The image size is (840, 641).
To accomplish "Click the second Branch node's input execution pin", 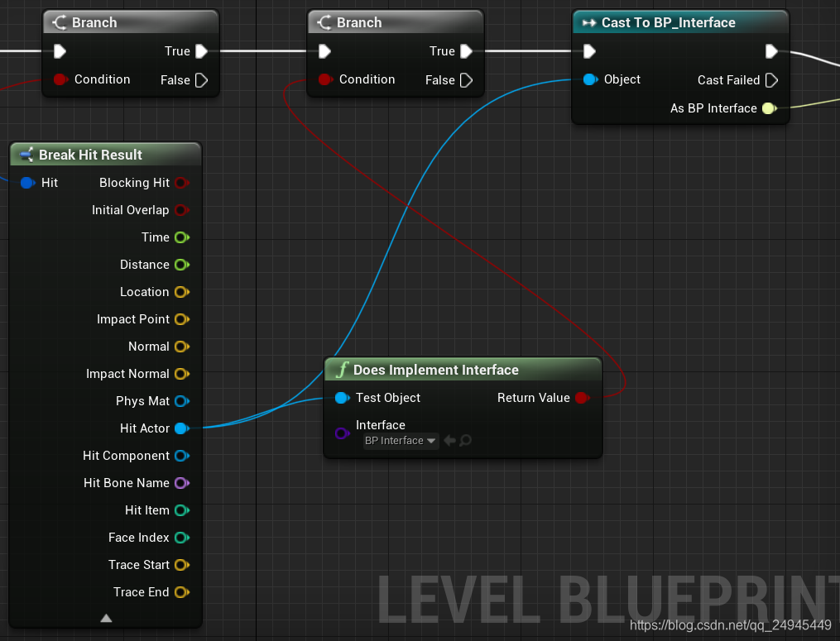I will [x=324, y=51].
